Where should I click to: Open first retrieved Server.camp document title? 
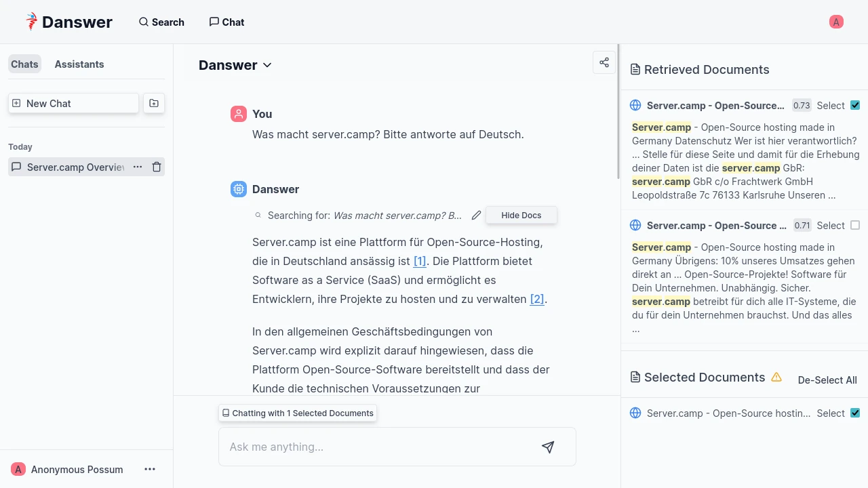coord(715,105)
